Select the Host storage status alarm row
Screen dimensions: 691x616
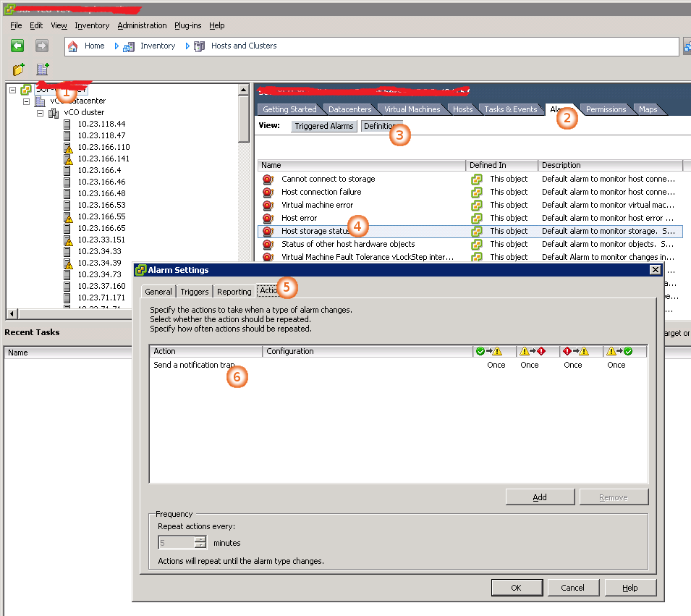(326, 231)
